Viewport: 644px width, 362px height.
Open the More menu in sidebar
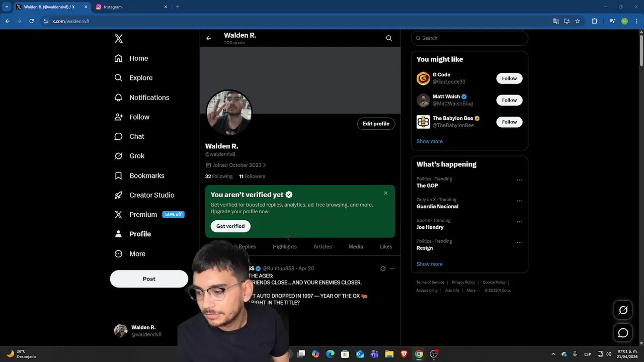[130, 254]
